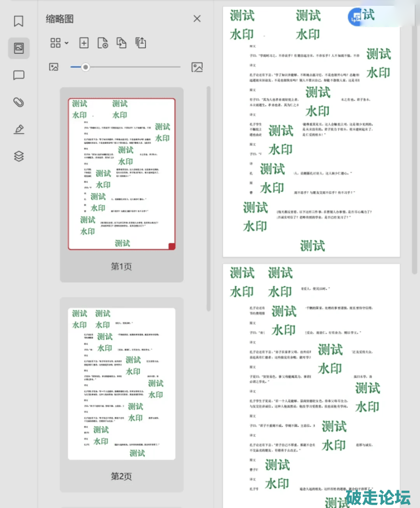
Task: Select the thumbnails panel icon
Action: (19, 48)
